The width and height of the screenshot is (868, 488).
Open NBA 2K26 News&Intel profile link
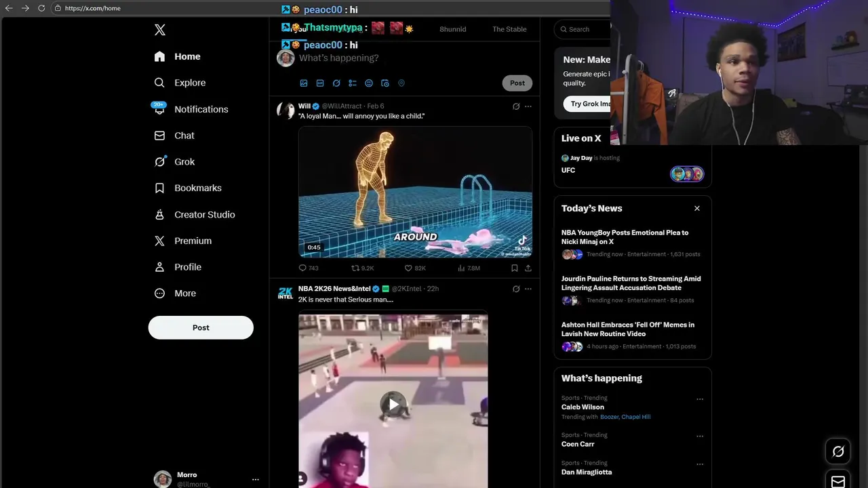(334, 289)
